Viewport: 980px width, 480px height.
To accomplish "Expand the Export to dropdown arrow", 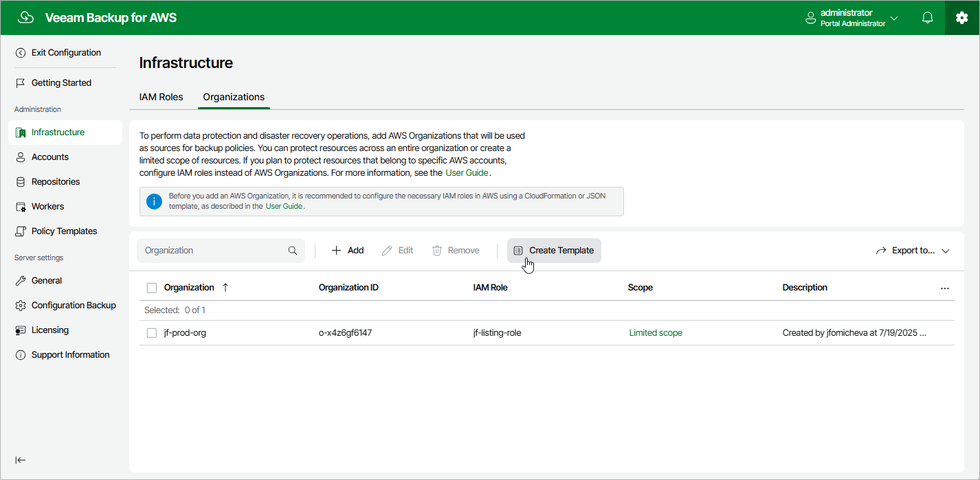I will (x=946, y=251).
